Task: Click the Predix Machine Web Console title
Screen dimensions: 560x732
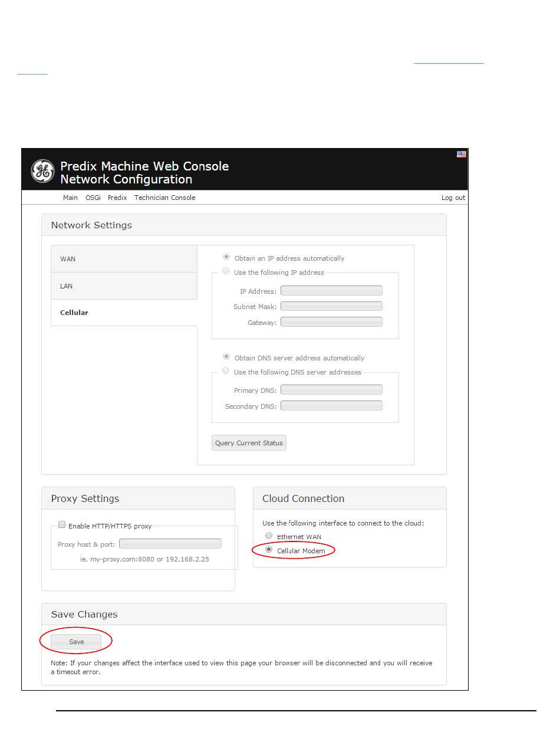Action: 144,166
